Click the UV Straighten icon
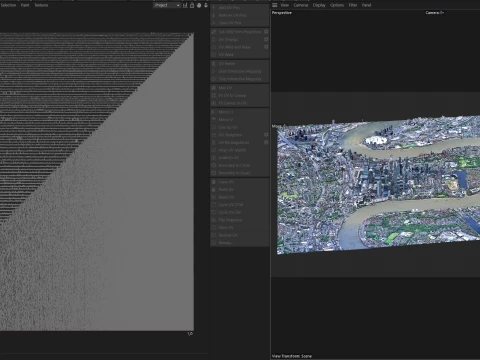Viewport: 480px width, 360px height. (214, 135)
